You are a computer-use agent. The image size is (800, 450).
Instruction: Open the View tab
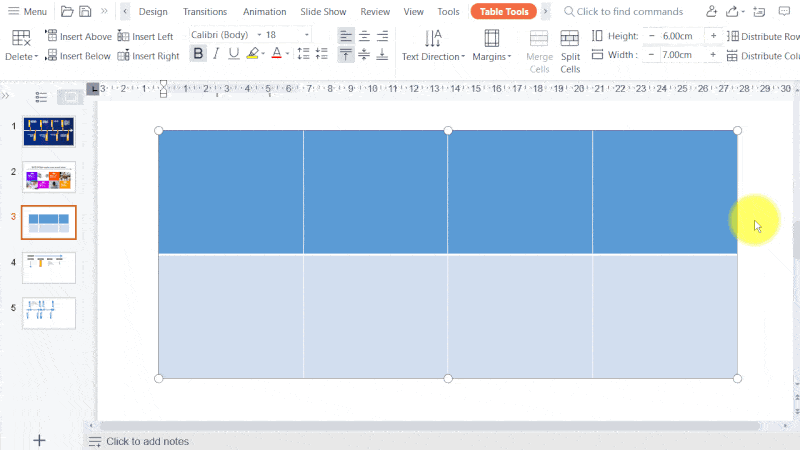coord(413,11)
